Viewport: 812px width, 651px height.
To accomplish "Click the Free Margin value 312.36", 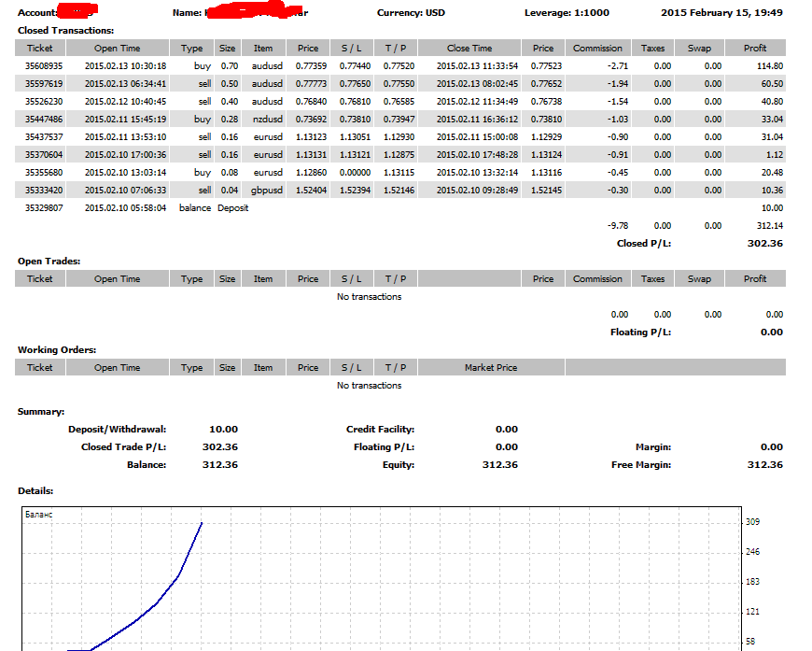I will coord(765,464).
